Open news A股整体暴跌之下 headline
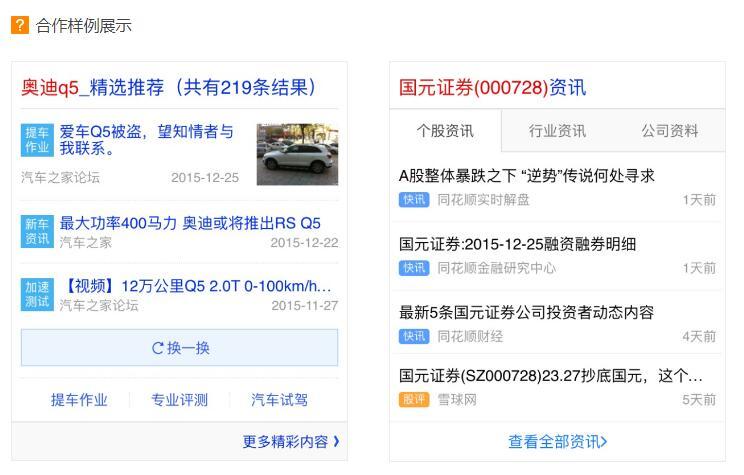Image resolution: width=744 pixels, height=475 pixels. coord(527,176)
